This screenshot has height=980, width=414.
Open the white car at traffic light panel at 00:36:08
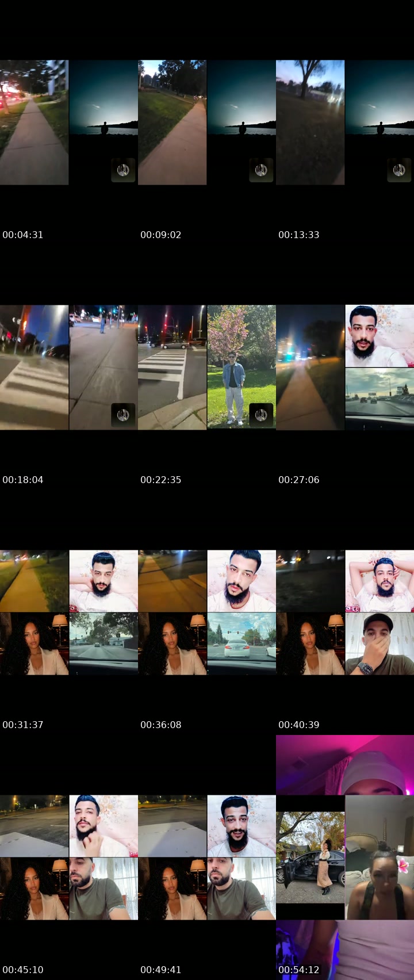point(241,644)
